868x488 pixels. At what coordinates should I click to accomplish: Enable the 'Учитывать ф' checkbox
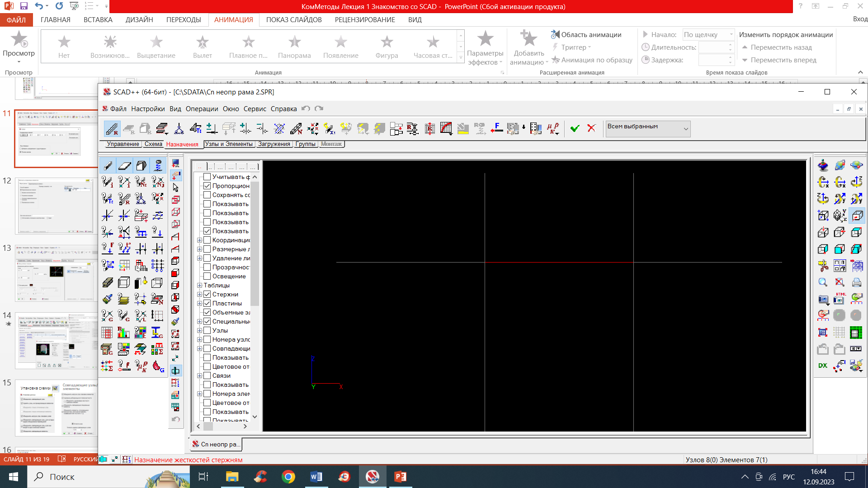[x=207, y=177]
